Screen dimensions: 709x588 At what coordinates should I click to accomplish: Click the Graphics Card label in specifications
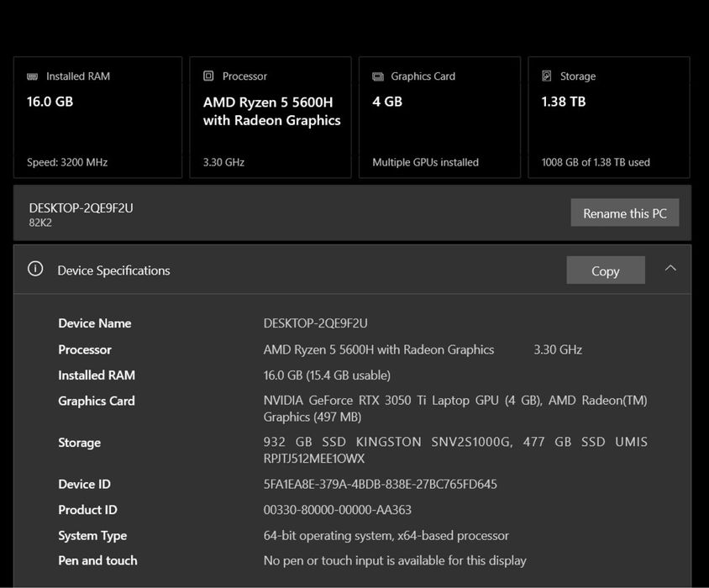(97, 402)
